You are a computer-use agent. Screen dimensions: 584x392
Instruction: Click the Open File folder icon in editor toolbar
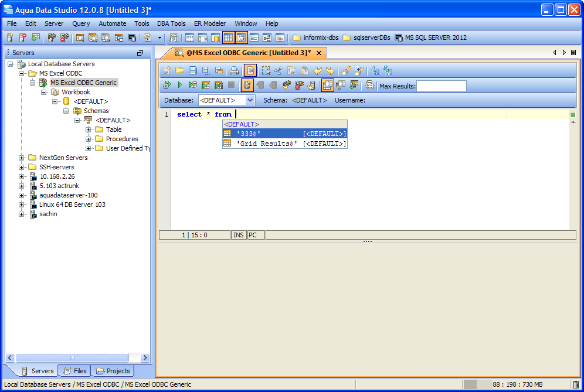(x=179, y=70)
